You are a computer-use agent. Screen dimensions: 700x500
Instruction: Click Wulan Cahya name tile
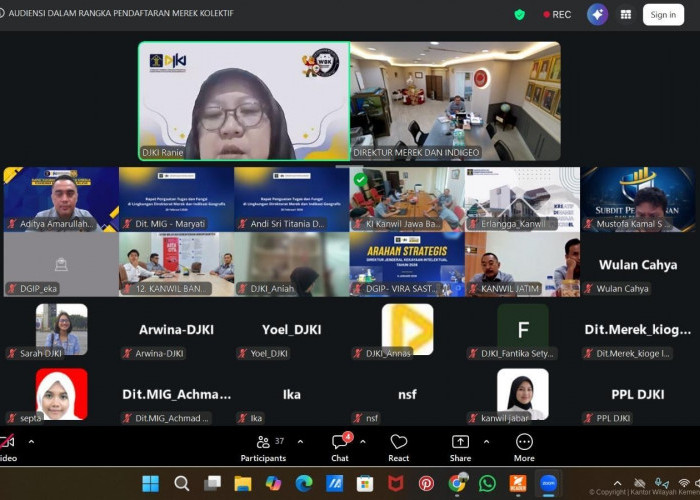point(638,265)
